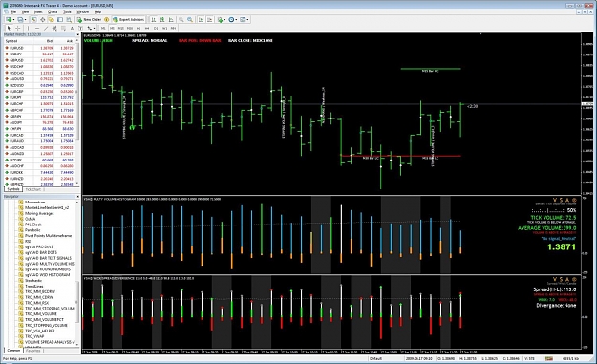Open the Templates toolbar icon
The width and height of the screenshot is (597, 364).
coord(243,19)
